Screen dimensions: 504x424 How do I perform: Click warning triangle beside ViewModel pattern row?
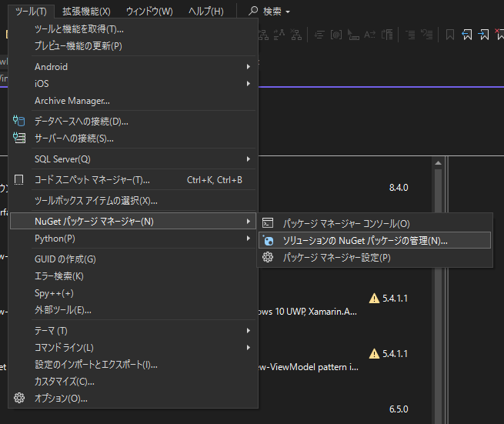pos(374,354)
